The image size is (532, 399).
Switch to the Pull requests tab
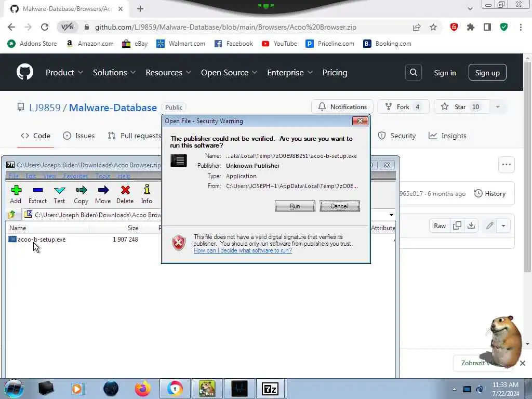tap(135, 136)
